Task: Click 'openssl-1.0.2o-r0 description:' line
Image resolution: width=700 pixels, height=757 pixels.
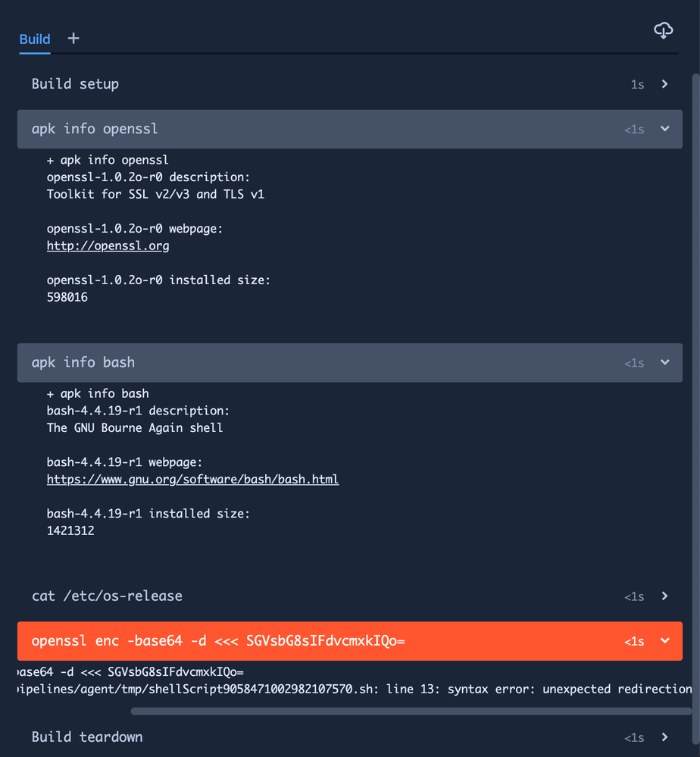Action: click(x=148, y=177)
